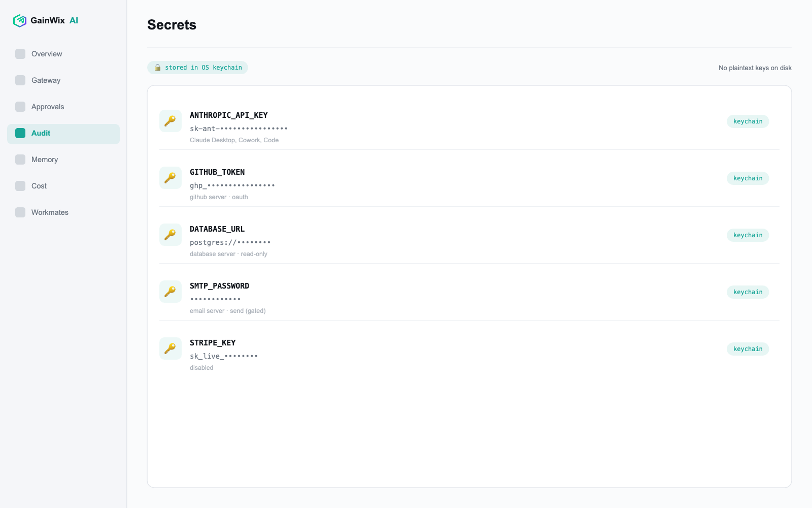Click the Overview sidebar icon
Image resolution: width=812 pixels, height=508 pixels.
click(20, 54)
